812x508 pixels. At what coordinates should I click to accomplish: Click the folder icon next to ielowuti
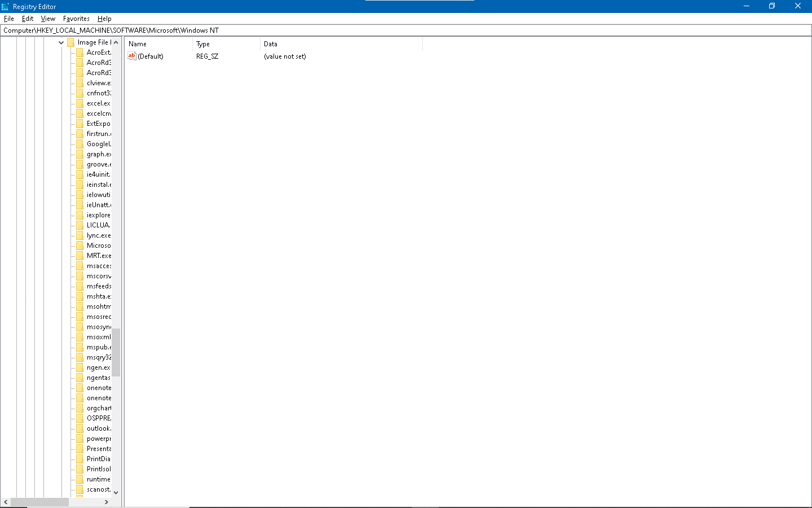(80, 195)
